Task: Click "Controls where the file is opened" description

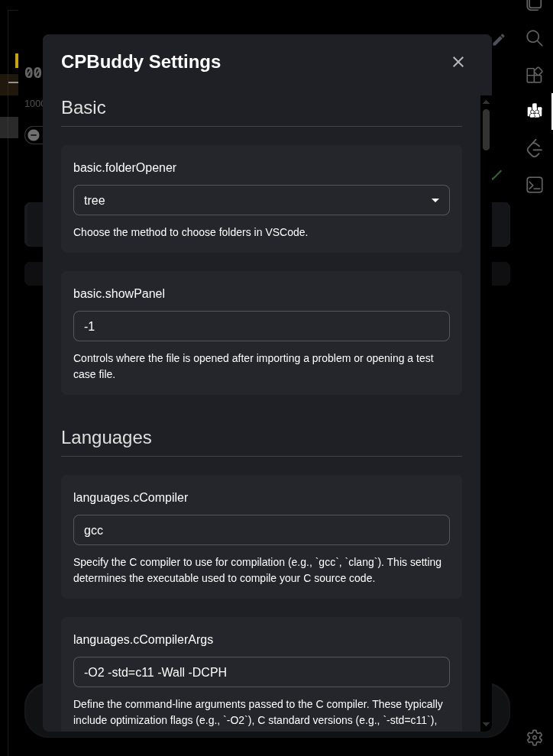Action: click(x=254, y=366)
